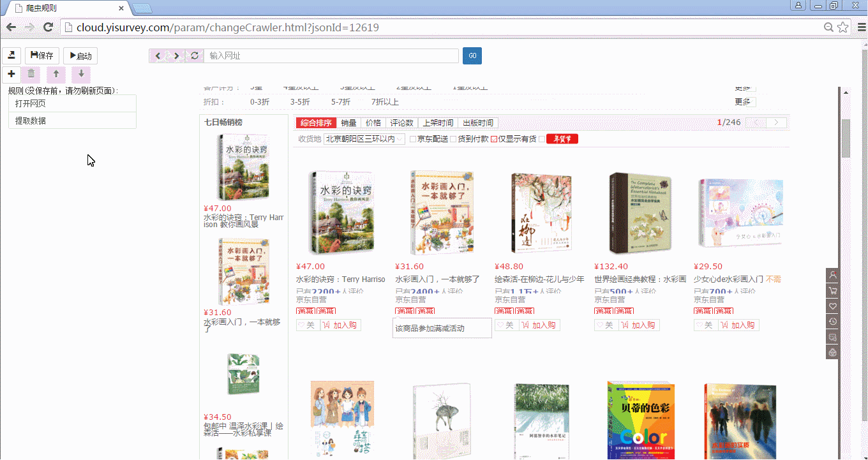
Task: Add ¥47.00 水彩的诀窍 to cart
Action: 340,325
